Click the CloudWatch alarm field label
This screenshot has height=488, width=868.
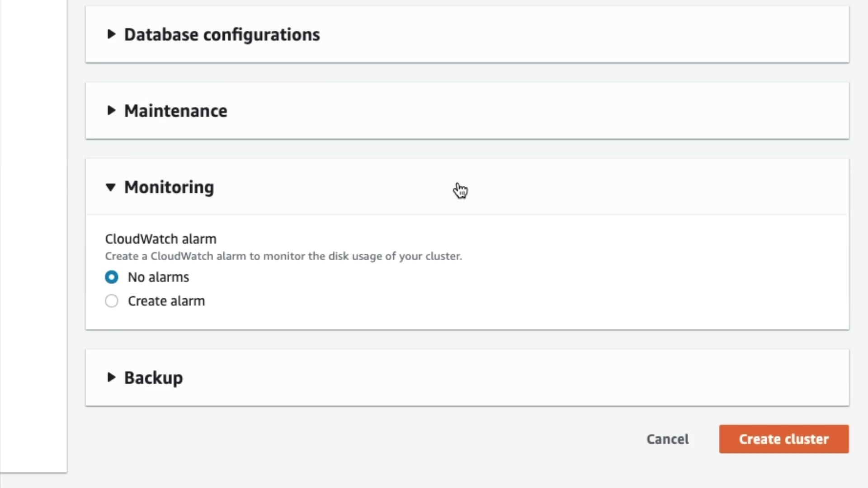160,239
